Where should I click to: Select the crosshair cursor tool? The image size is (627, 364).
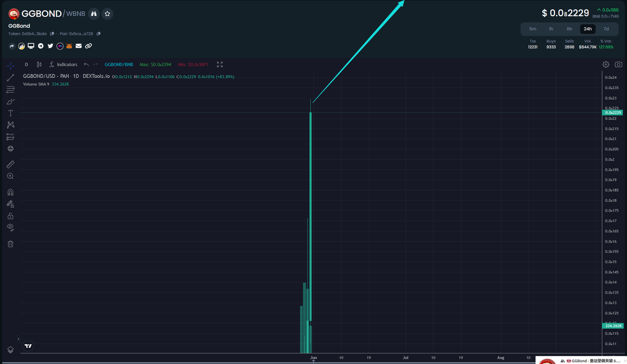pyautogui.click(x=10, y=66)
